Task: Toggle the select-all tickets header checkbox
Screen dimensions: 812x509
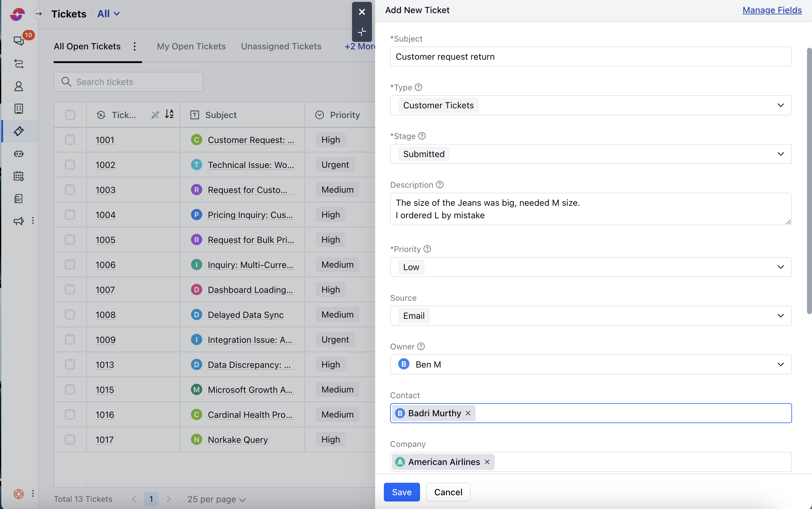Action: [x=70, y=115]
